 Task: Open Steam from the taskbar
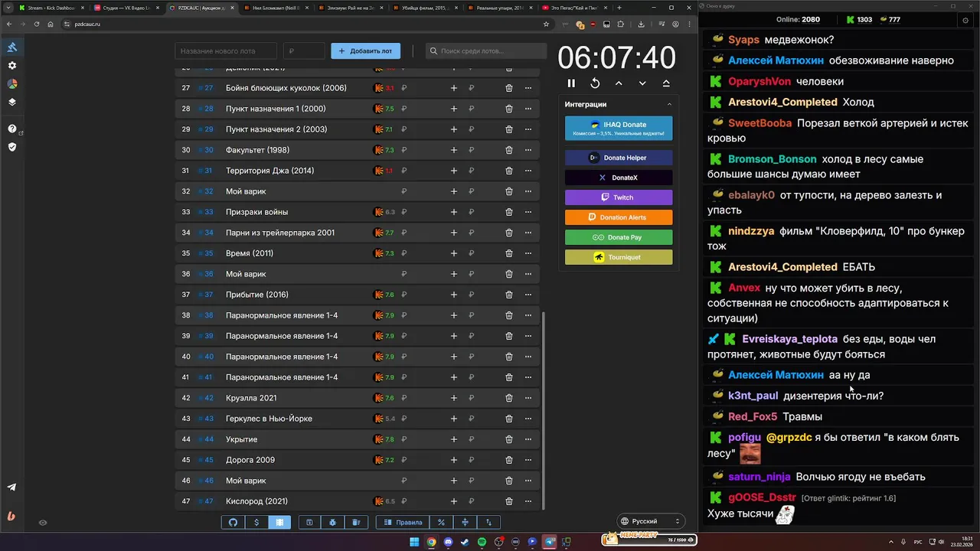coord(465,542)
